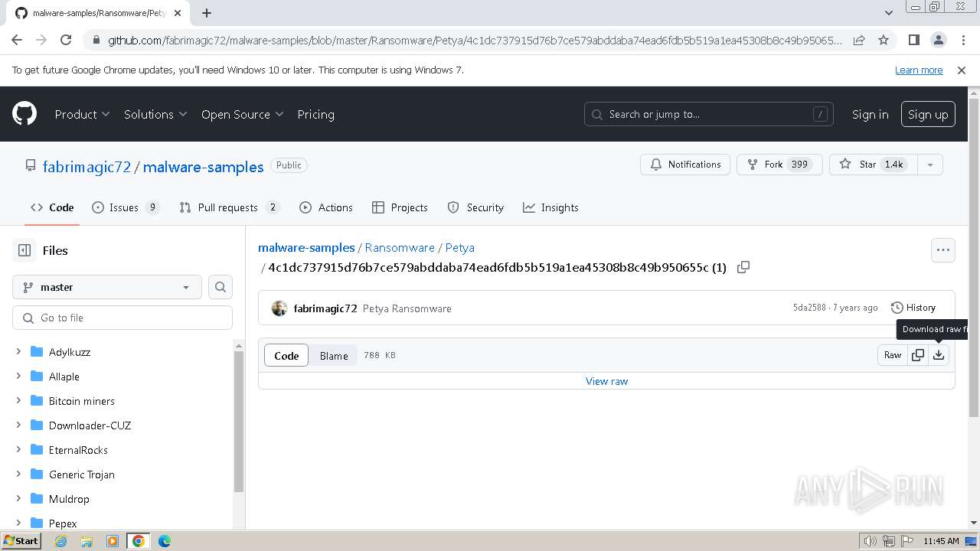The width and height of the screenshot is (980, 551).
Task: Open Internet Explorer from taskbar
Action: 61,541
